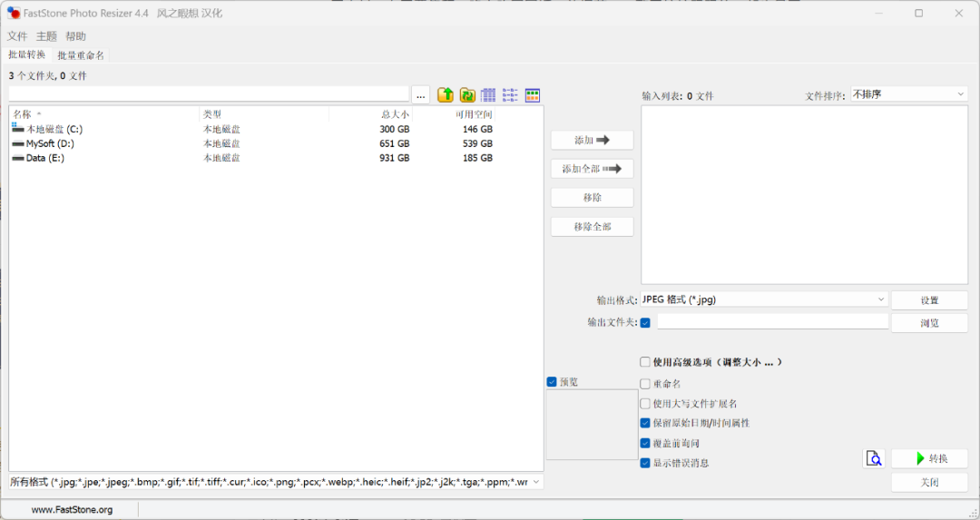The height and width of the screenshot is (520, 980).
Task: Click the 添加全部 button
Action: point(592,169)
